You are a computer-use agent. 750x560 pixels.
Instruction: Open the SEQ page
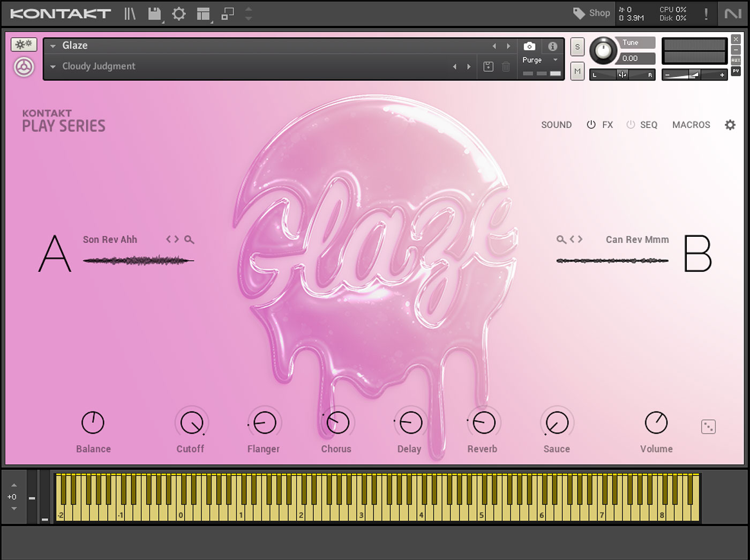click(x=648, y=125)
